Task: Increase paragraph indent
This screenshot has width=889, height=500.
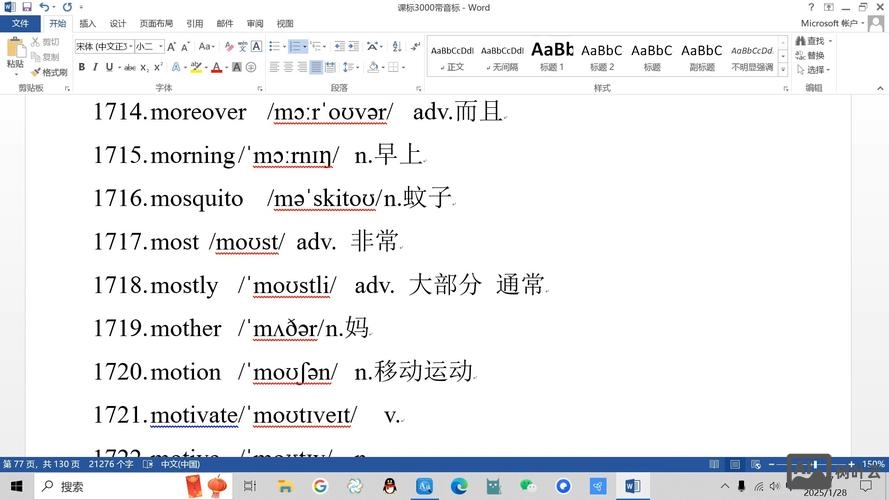Action: (x=353, y=46)
